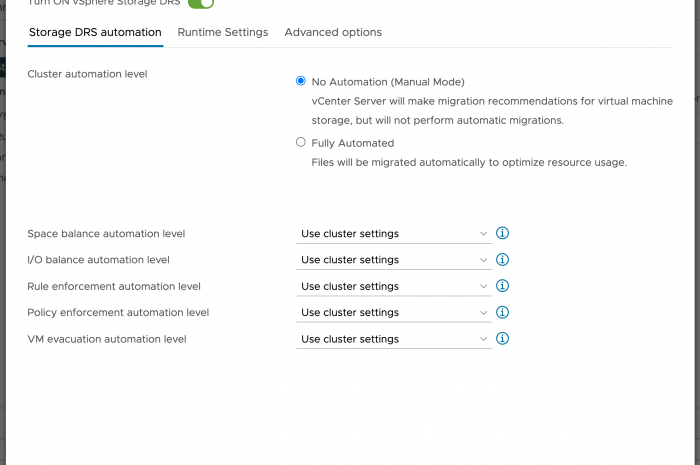Screen dimensions: 700x465
Task: Open the I/O balance automation level dropdown
Action: (395, 260)
